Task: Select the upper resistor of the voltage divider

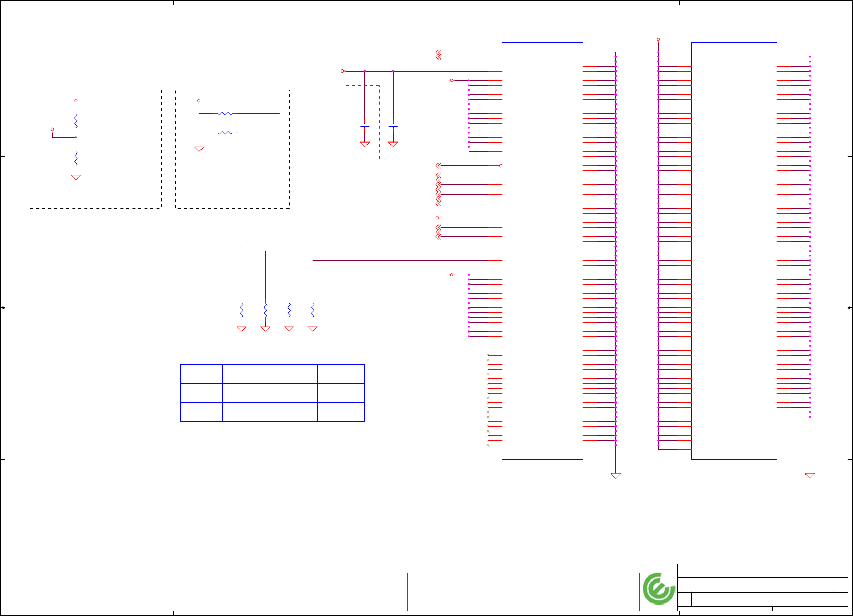Action: (x=76, y=121)
